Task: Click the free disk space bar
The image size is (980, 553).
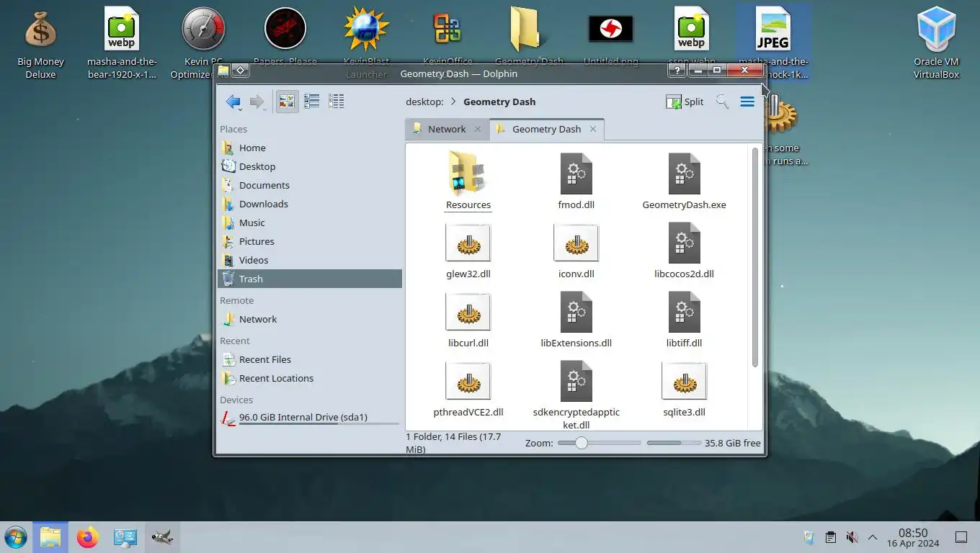Action: [674, 443]
